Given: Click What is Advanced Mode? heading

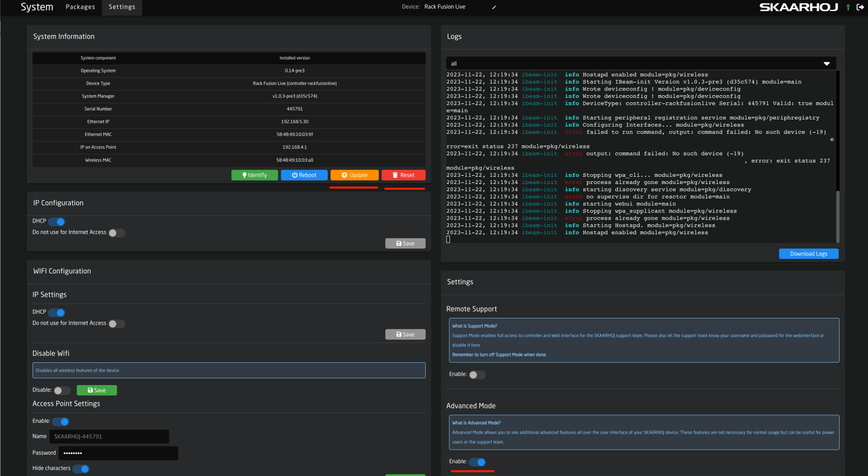Looking at the screenshot, I should click(476, 423).
